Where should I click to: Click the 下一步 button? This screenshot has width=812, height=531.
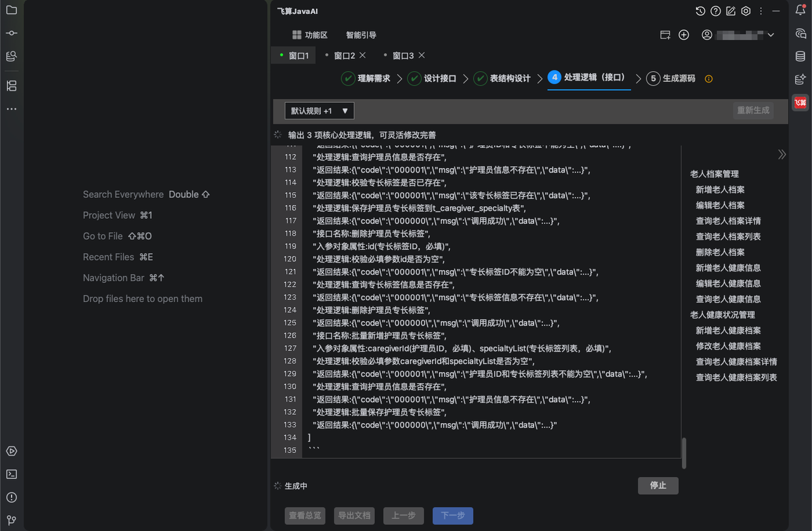pyautogui.click(x=453, y=516)
